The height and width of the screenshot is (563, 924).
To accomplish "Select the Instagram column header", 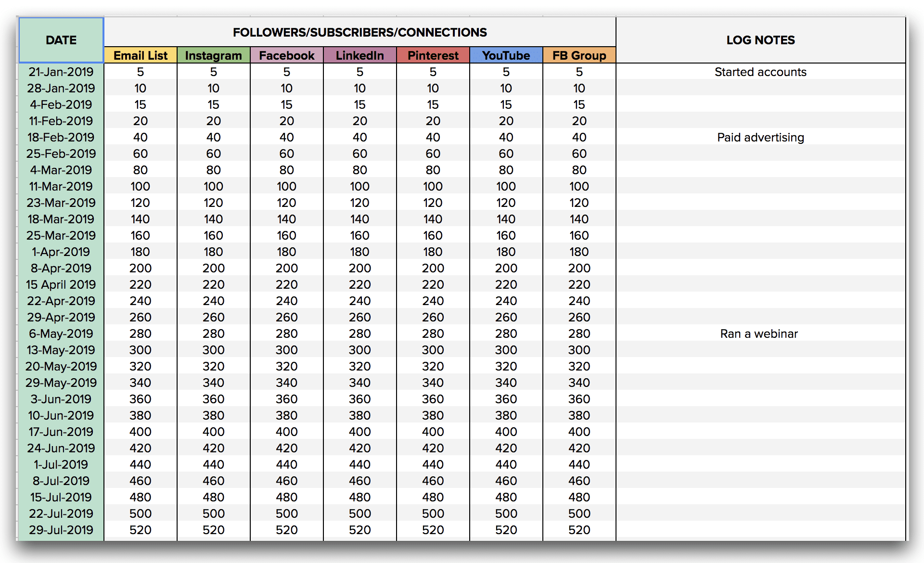I will pyautogui.click(x=213, y=55).
